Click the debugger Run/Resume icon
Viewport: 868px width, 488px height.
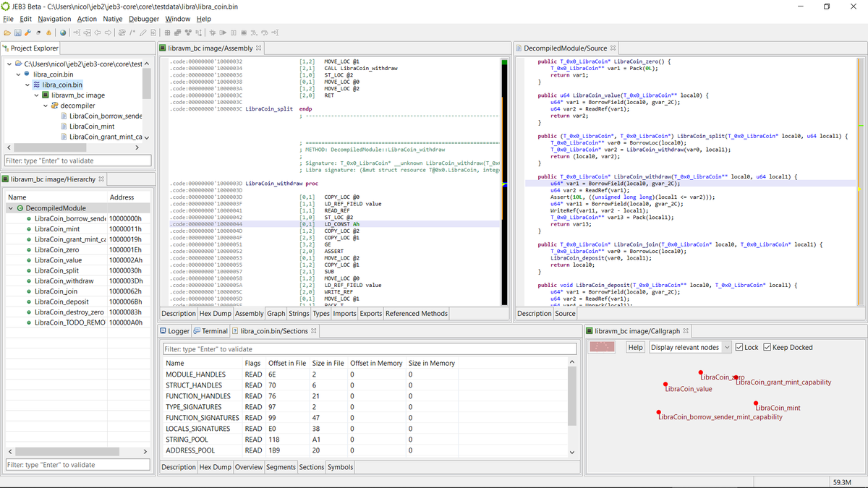click(223, 33)
